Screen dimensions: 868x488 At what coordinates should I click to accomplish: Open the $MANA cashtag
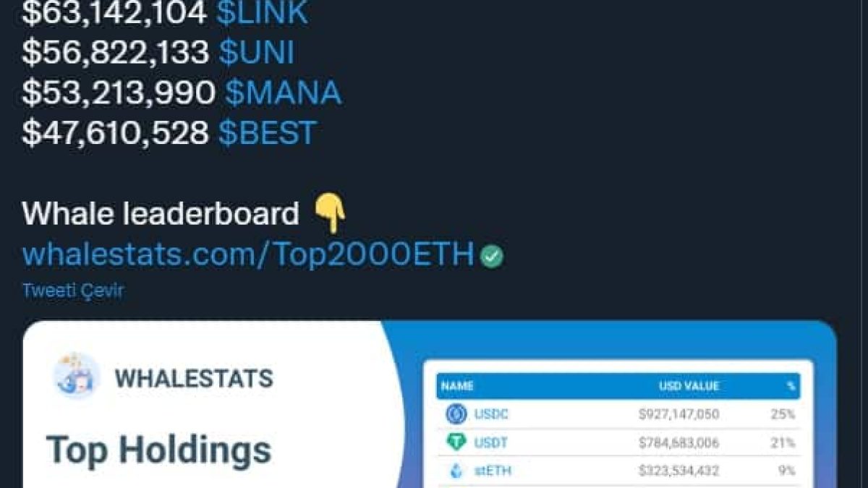tap(282, 93)
